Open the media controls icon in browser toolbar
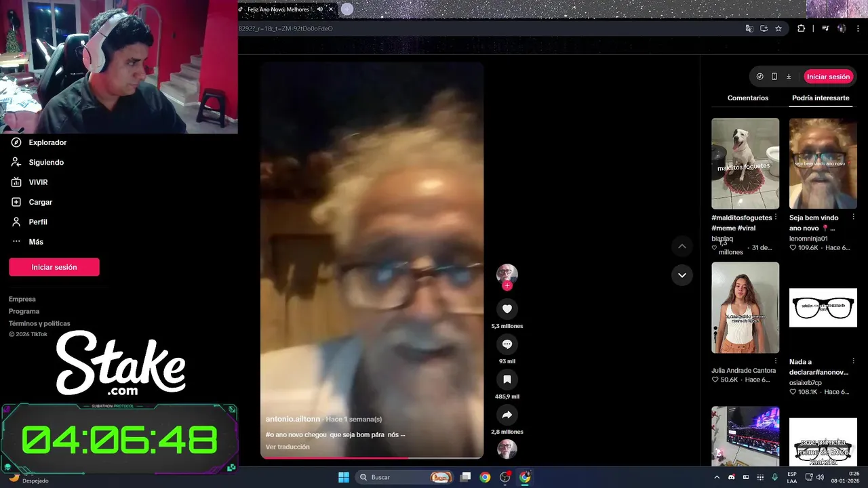 [825, 28]
